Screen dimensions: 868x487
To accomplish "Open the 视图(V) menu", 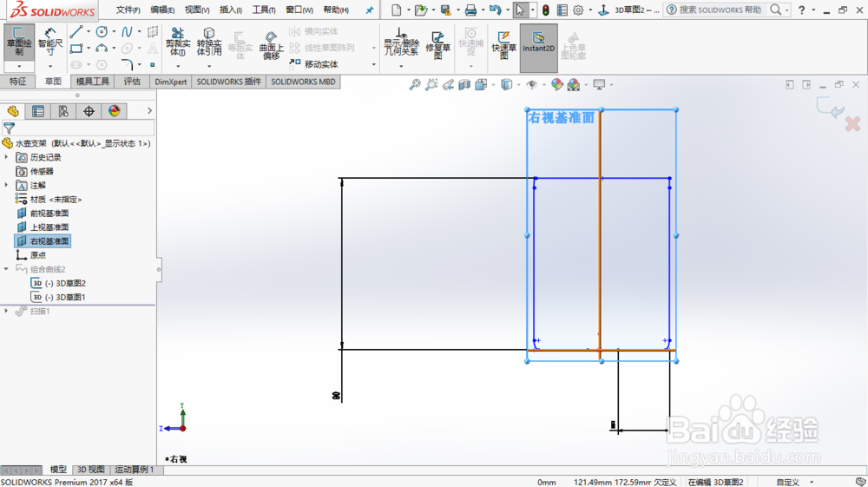I will (x=196, y=10).
